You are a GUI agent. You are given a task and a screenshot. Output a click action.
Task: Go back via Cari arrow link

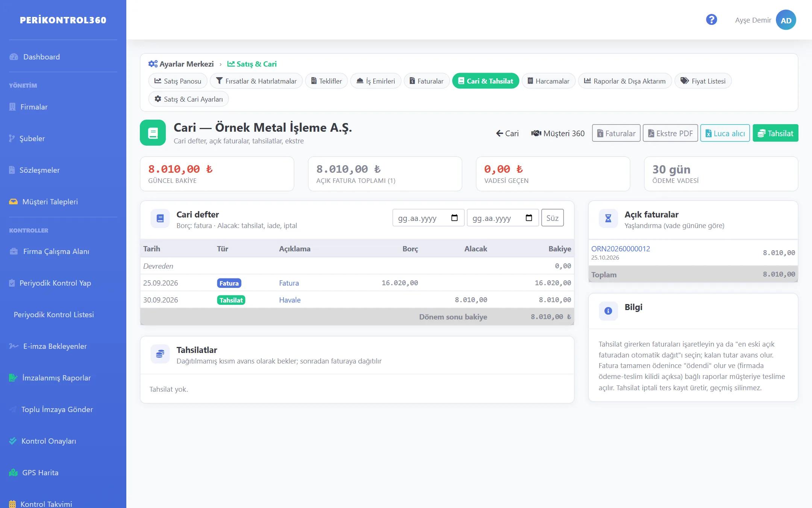pyautogui.click(x=507, y=133)
